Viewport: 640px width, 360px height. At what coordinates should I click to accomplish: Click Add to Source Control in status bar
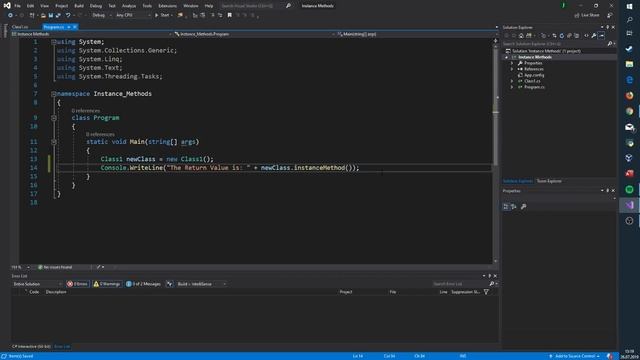click(x=574, y=356)
